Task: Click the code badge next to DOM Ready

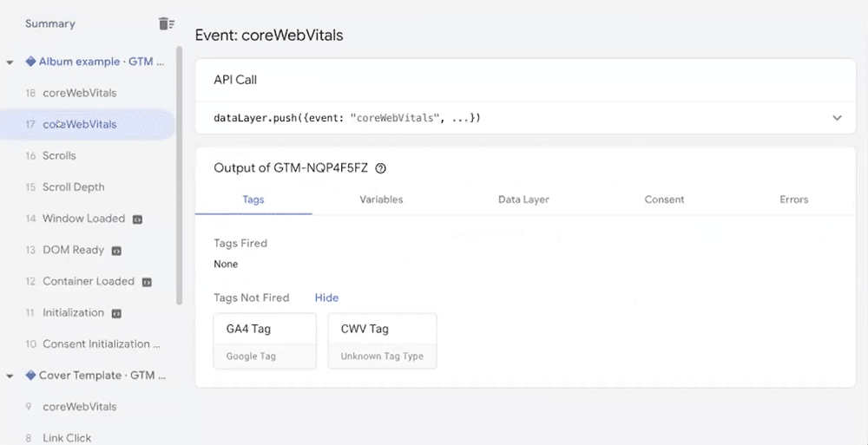Action: [116, 251]
